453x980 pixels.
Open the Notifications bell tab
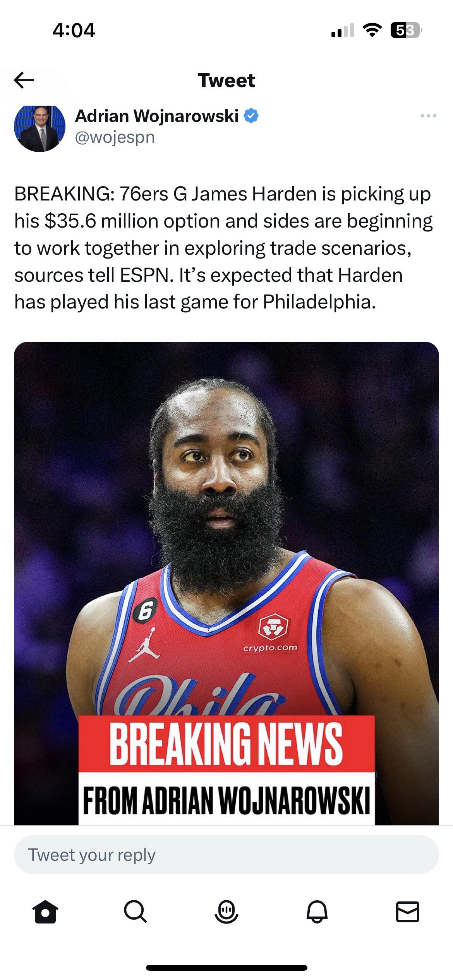pyautogui.click(x=317, y=912)
